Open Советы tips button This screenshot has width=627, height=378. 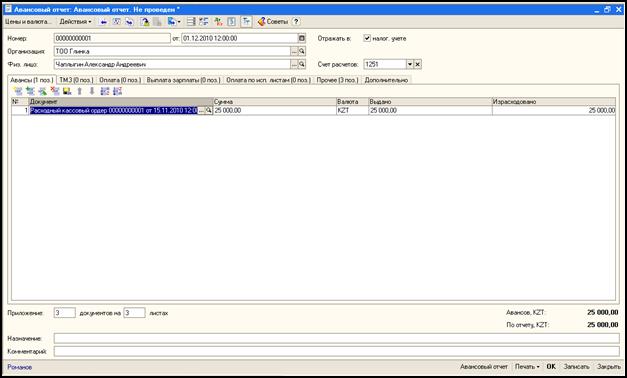273,22
